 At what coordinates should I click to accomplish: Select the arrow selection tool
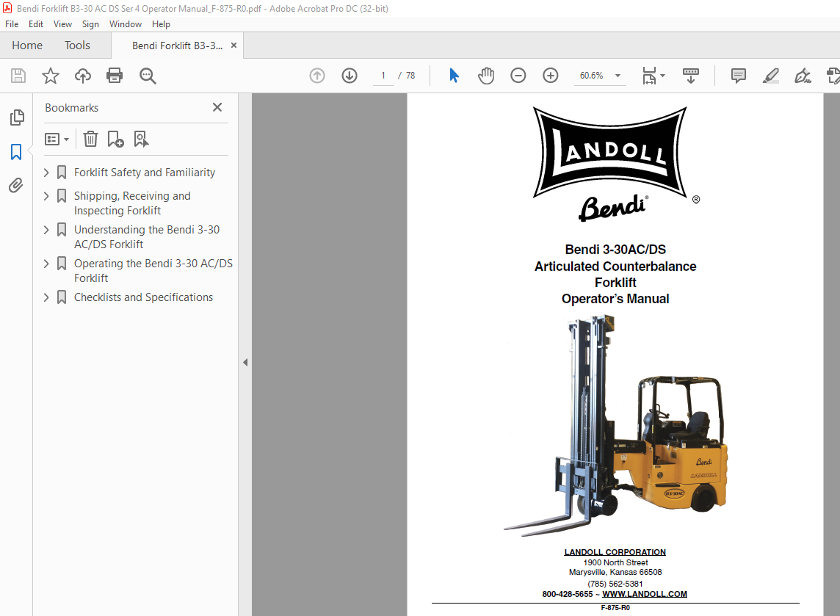(x=454, y=76)
